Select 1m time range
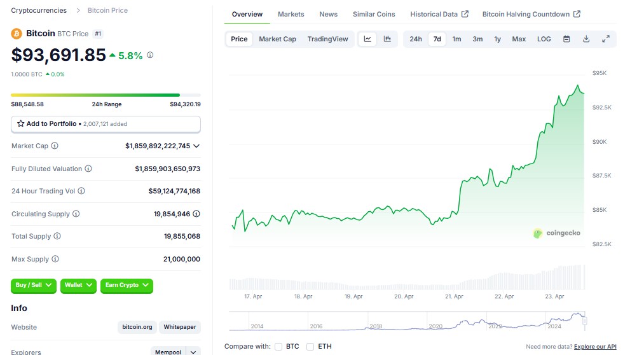Screen dimensions: 644x355 pyautogui.click(x=456, y=39)
